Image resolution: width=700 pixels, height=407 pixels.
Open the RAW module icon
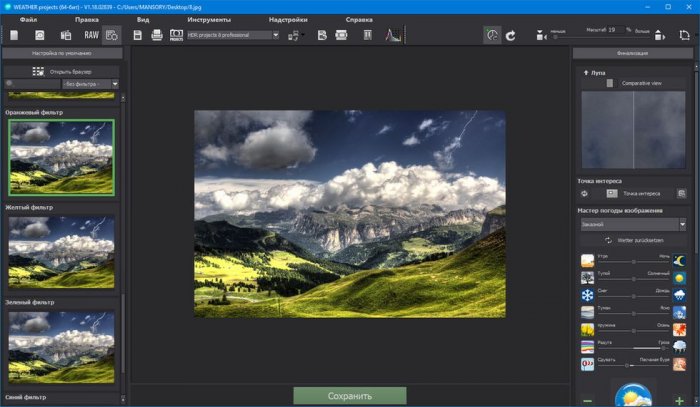point(89,35)
